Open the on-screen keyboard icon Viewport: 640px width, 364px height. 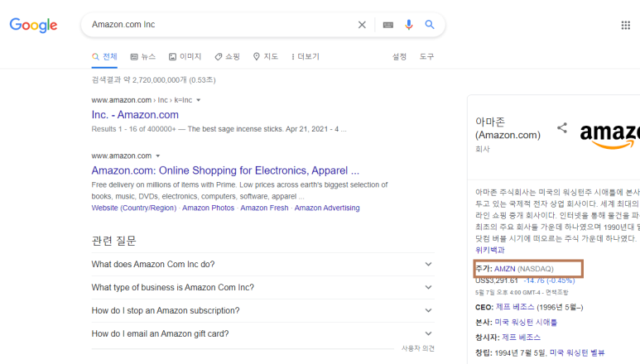(x=387, y=25)
